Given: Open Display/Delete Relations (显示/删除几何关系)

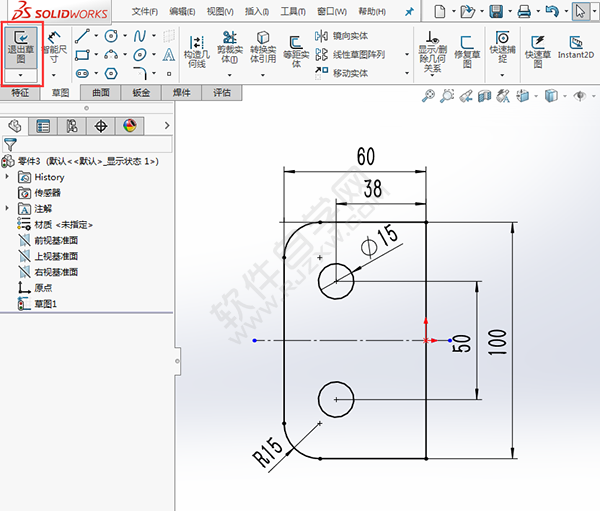Looking at the screenshot, I should 432,52.
